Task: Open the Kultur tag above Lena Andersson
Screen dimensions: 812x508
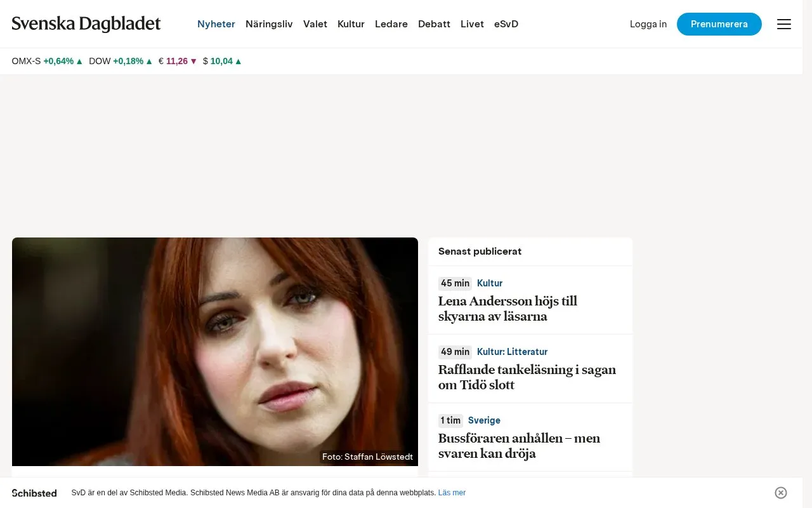Action: (490, 283)
